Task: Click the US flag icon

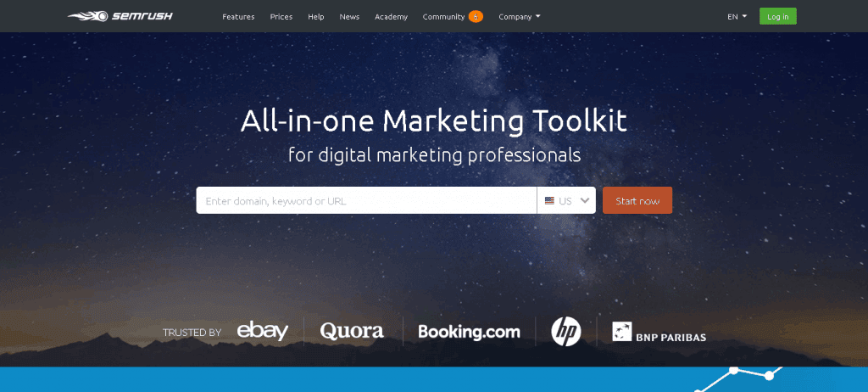Action: tap(549, 201)
